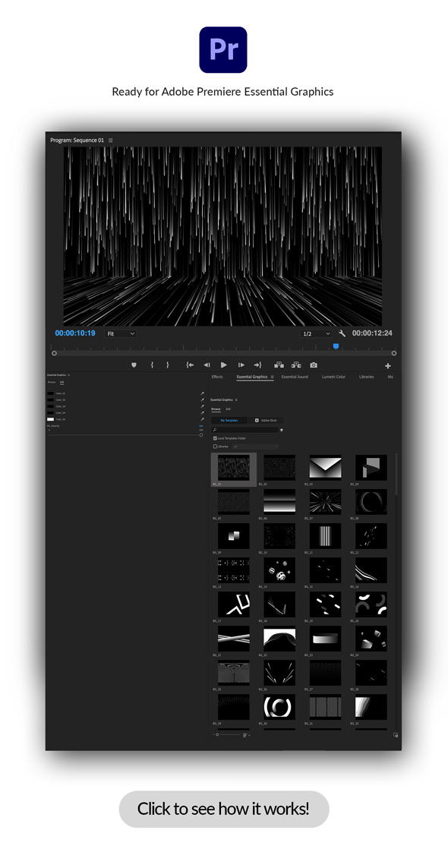Open Essential Graphics tab menu icon

tap(272, 377)
